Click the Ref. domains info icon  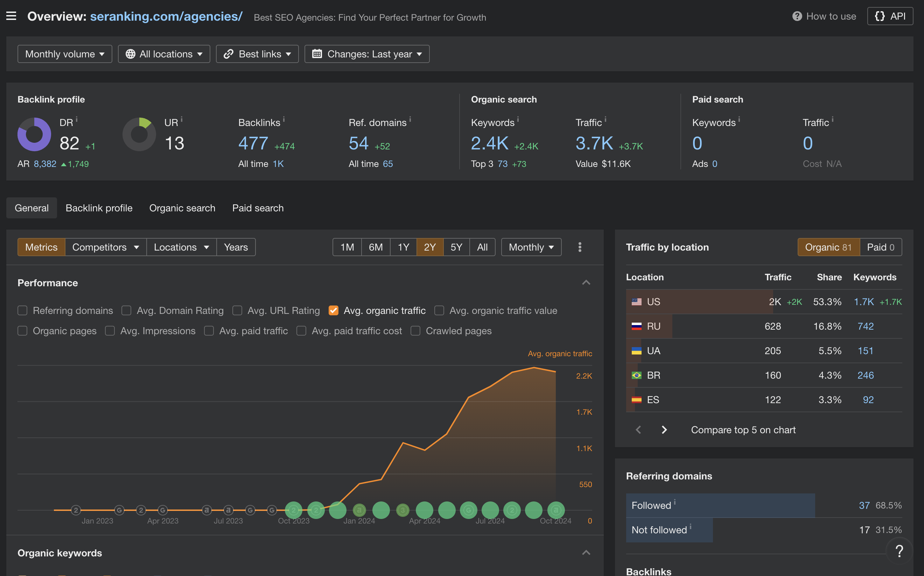[410, 119]
